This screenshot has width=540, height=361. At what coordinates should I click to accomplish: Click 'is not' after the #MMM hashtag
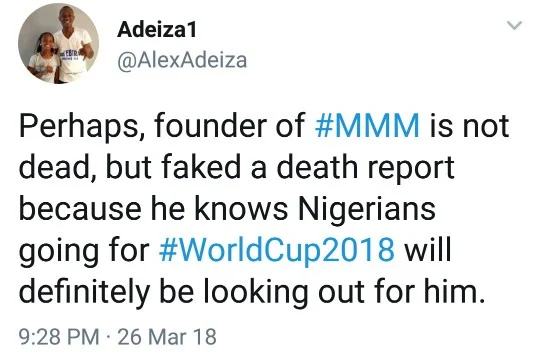click(469, 126)
